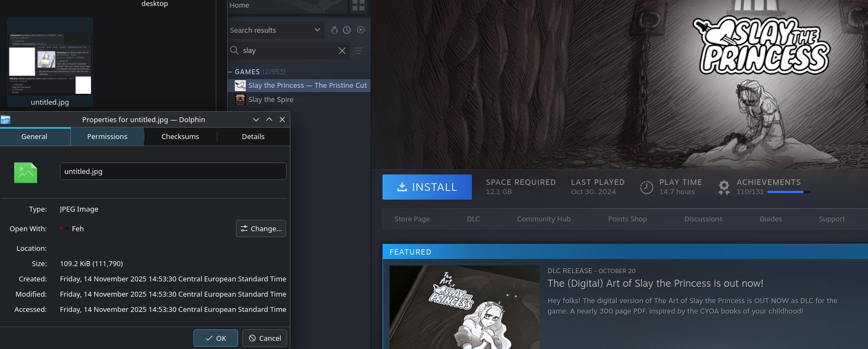Install Slay the Princess
The image size is (868, 349).
click(427, 187)
